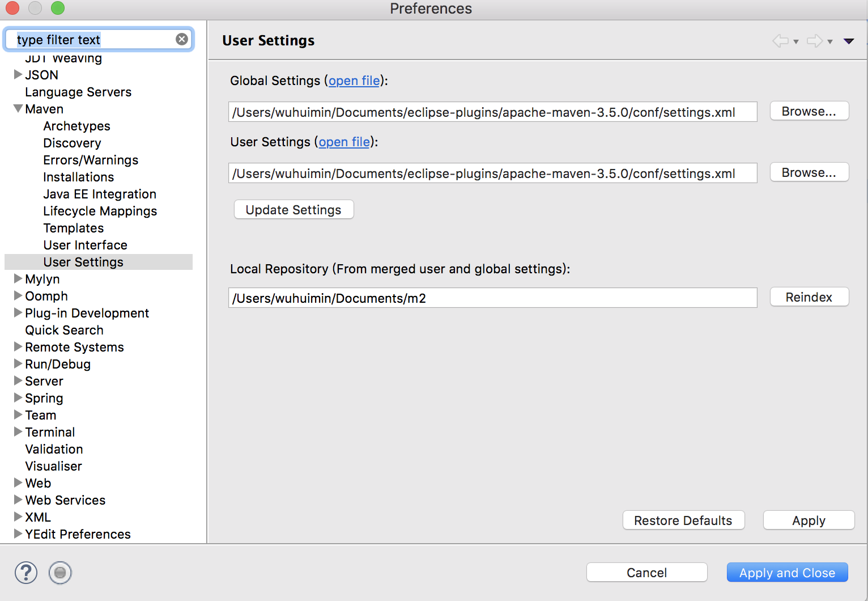Screen dimensions: 868x601
Task: Cancel the Preferences dialog
Action: click(646, 573)
